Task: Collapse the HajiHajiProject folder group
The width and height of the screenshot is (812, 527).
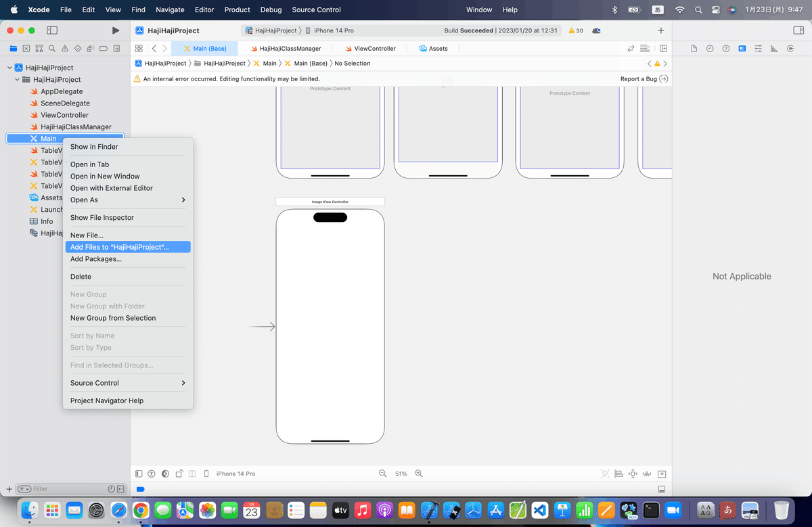Action: (18, 80)
